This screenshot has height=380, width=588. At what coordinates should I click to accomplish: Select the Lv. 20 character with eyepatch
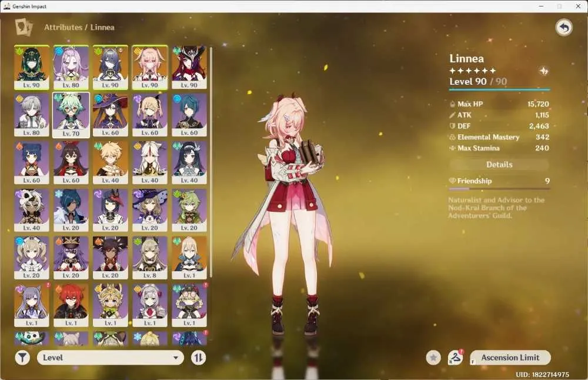coord(71,211)
